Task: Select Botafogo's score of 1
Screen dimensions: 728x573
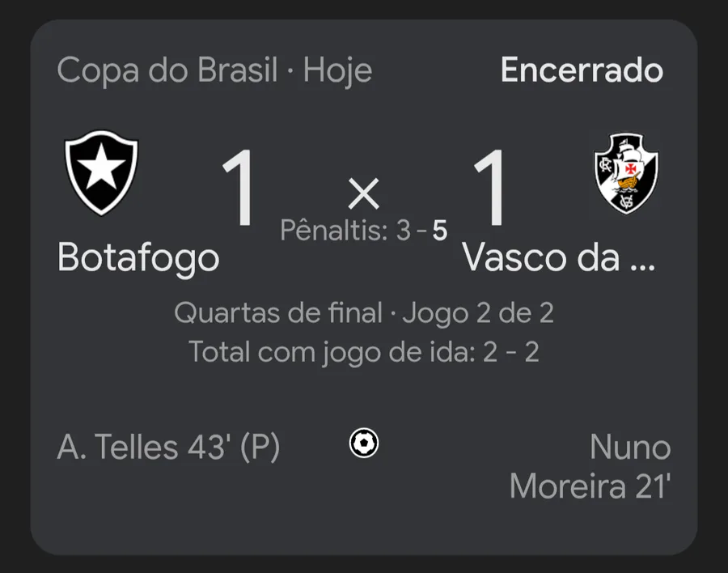Action: (239, 188)
